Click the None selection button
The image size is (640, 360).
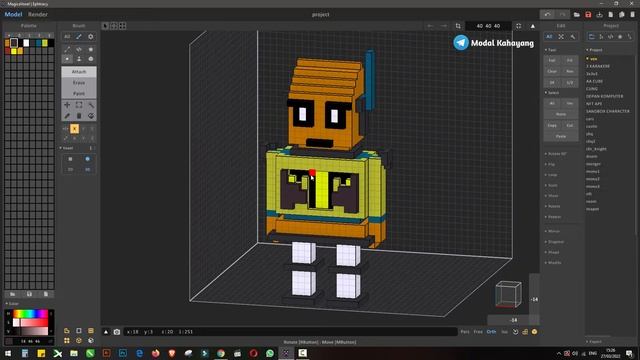561,114
